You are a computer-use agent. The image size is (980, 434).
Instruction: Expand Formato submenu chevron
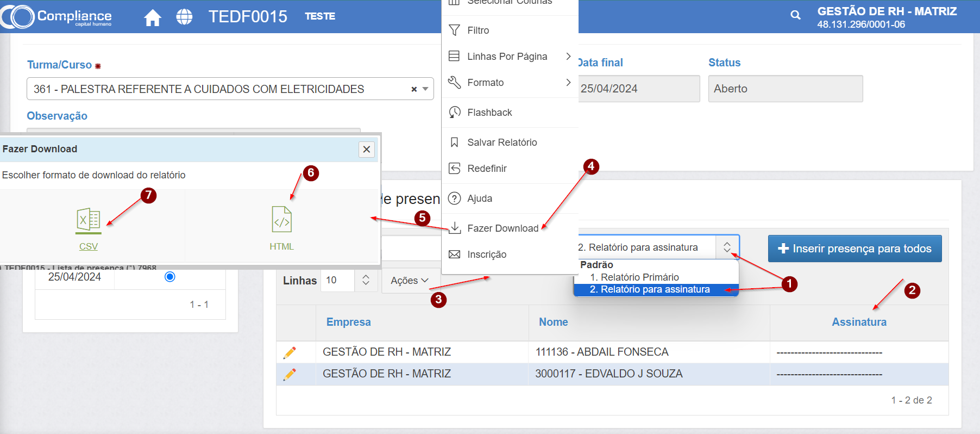[568, 82]
